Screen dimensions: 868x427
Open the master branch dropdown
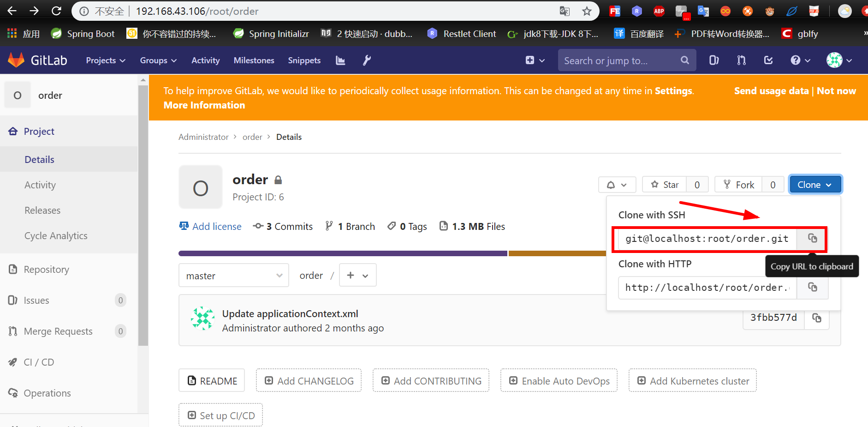234,276
